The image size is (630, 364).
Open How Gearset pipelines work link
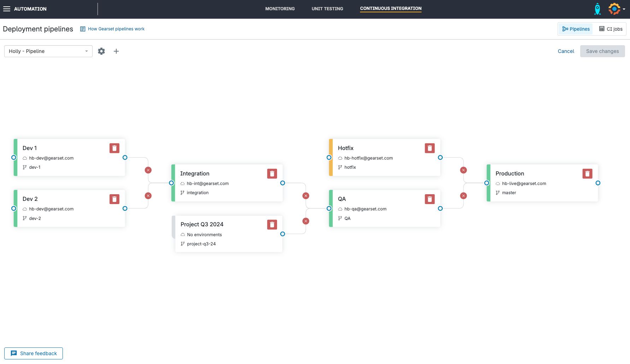click(x=116, y=29)
